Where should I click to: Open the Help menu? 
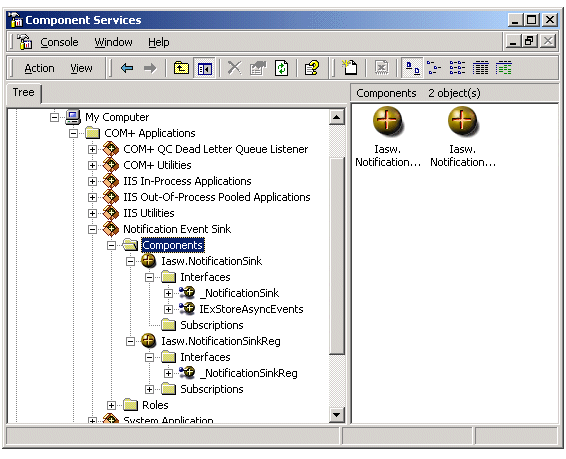pos(158,42)
